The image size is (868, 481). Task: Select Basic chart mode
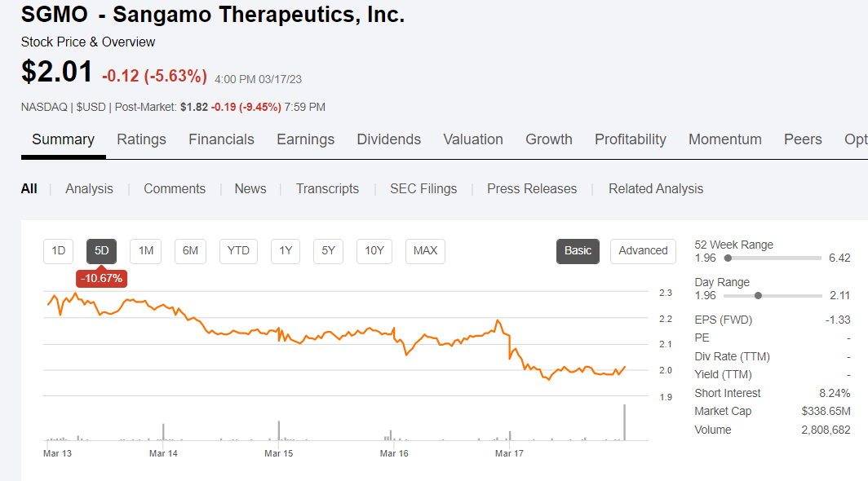(578, 251)
